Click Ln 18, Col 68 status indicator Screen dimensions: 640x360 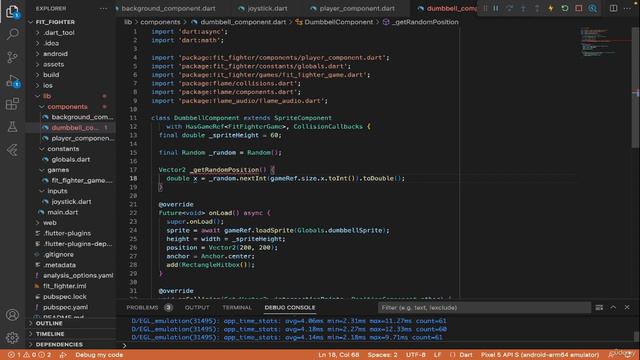339,355
